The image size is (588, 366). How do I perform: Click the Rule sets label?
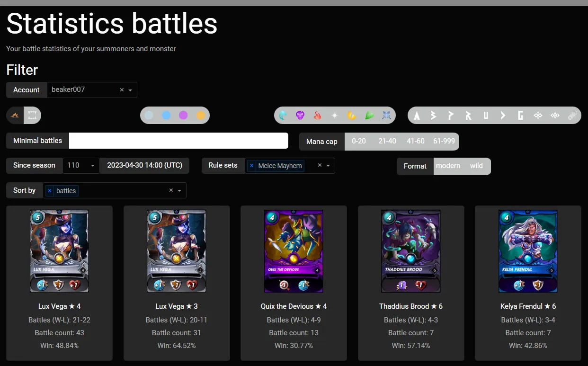coord(223,166)
